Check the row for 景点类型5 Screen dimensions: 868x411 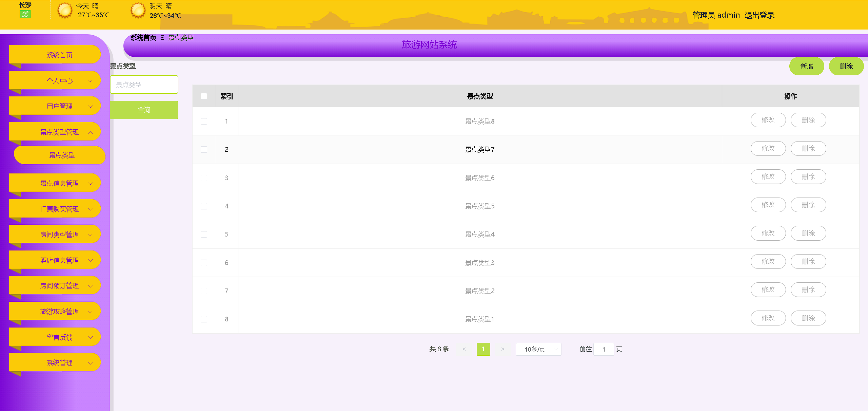[204, 206]
